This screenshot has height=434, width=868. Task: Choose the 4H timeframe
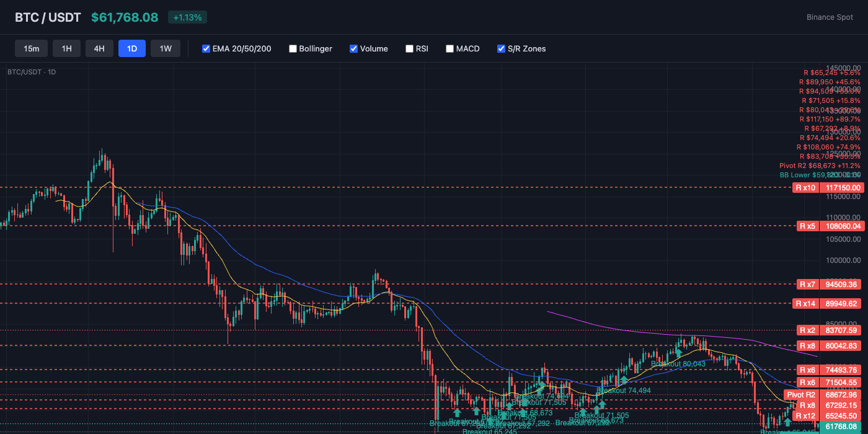(99, 48)
